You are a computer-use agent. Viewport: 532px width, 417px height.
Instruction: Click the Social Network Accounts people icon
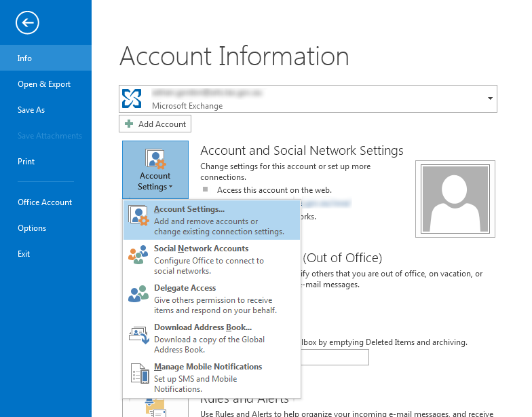[138, 255]
